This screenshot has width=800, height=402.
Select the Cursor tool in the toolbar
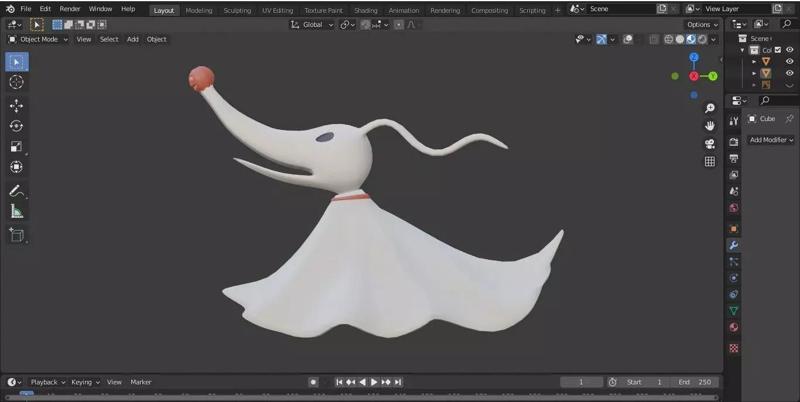(16, 82)
